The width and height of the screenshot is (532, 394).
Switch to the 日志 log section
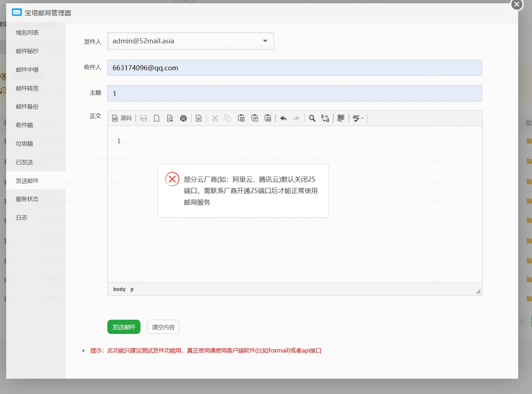(21, 217)
